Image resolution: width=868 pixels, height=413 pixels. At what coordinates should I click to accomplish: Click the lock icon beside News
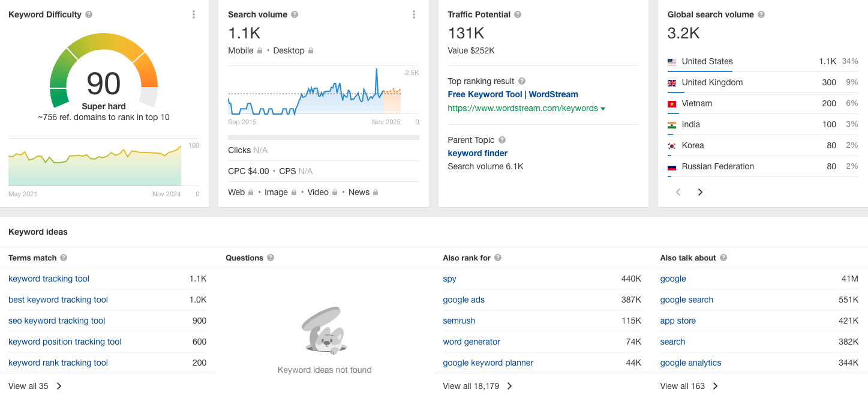point(376,192)
